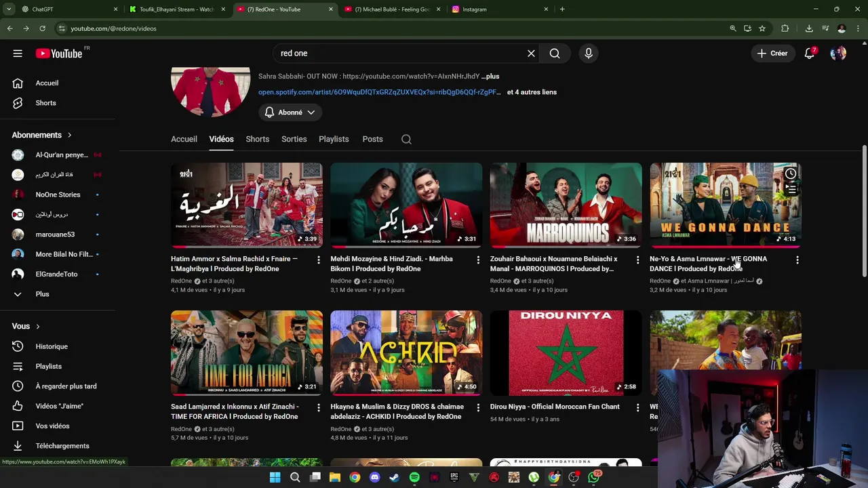Open options for WE GONNA DANCE video
The height and width of the screenshot is (488, 868).
797,260
